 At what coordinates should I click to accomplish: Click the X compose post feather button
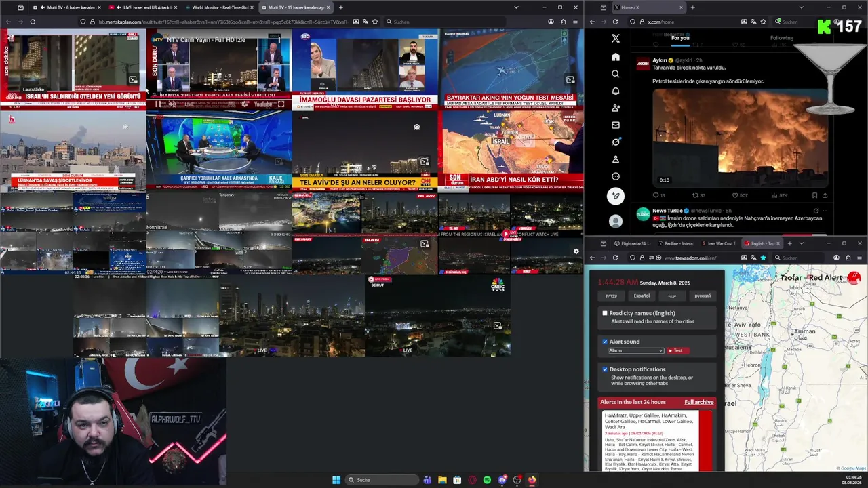(615, 196)
